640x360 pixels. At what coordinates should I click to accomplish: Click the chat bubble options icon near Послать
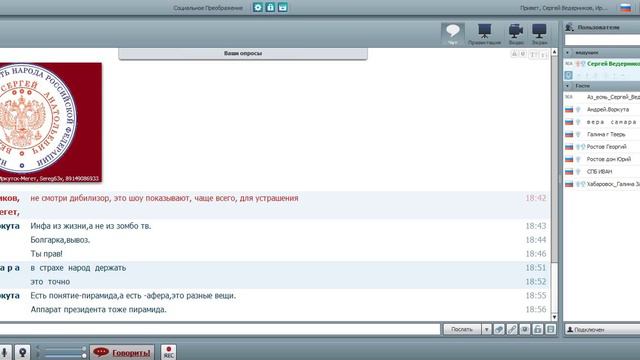point(524,329)
